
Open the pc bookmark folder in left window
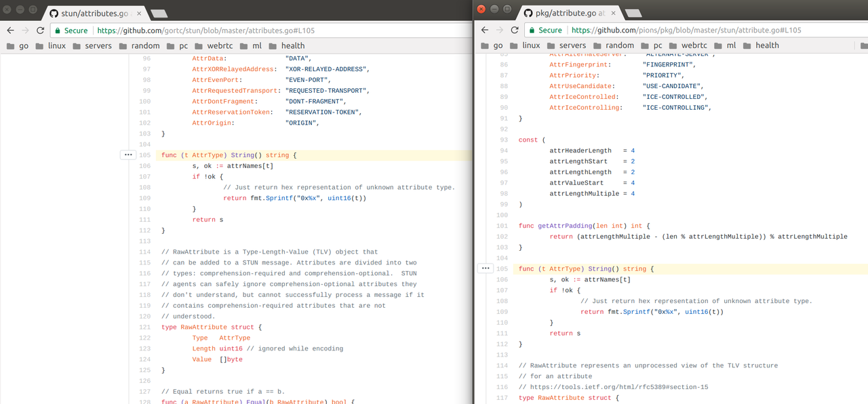pos(177,45)
